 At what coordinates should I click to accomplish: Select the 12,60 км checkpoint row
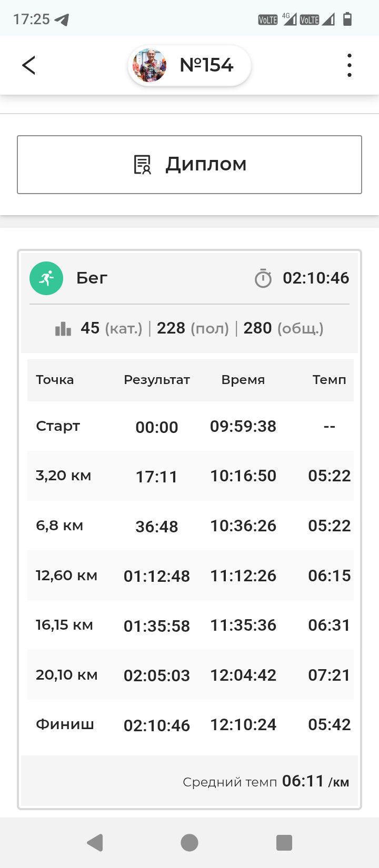(191, 576)
